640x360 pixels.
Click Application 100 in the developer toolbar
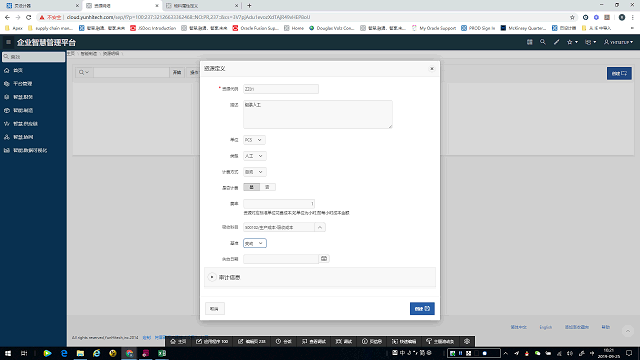tap(212, 342)
